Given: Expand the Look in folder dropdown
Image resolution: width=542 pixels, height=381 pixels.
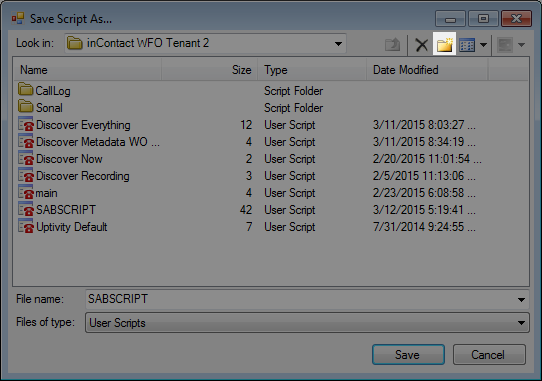Looking at the screenshot, I should [x=338, y=44].
